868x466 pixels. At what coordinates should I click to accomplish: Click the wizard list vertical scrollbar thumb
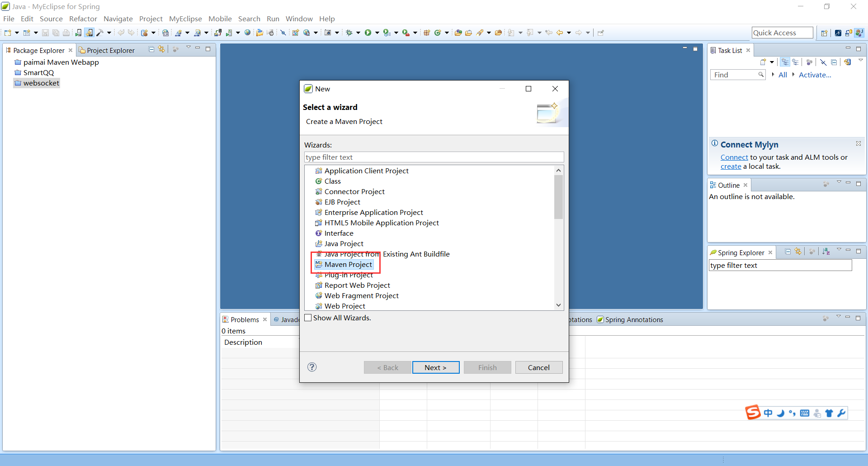click(x=558, y=197)
